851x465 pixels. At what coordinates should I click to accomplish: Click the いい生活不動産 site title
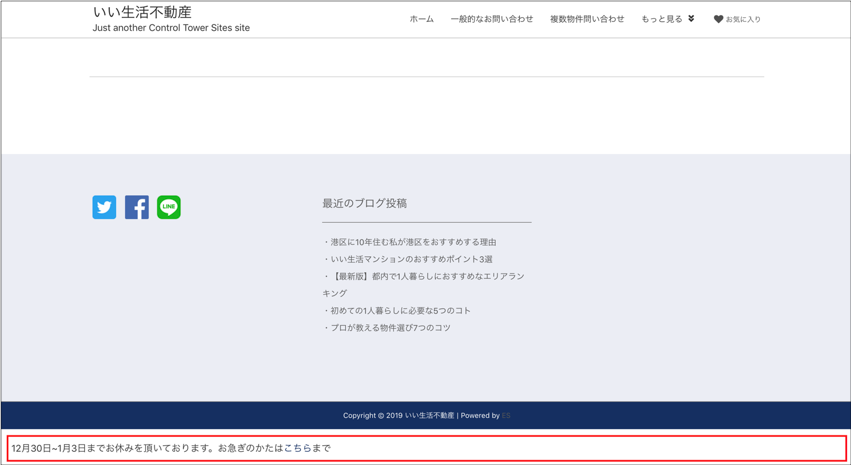[142, 12]
